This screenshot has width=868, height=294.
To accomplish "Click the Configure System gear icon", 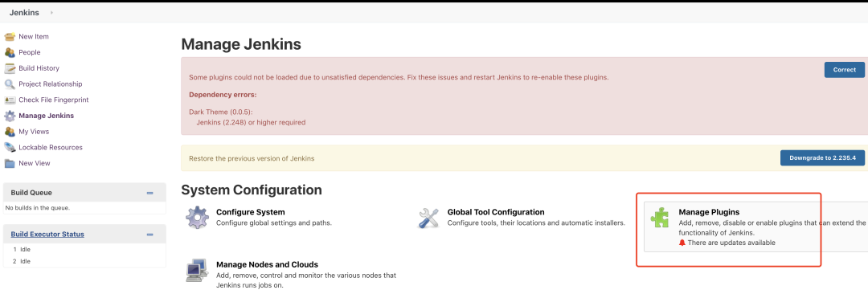I will [x=196, y=218].
